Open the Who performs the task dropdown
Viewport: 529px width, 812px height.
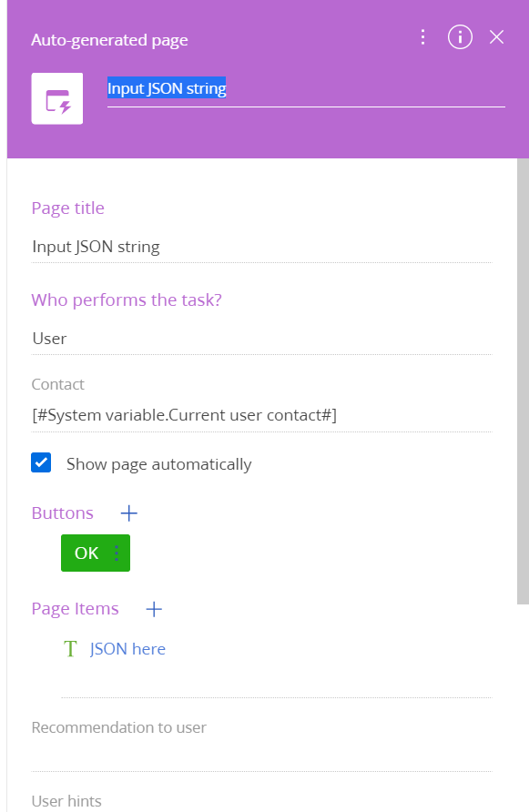(261, 339)
